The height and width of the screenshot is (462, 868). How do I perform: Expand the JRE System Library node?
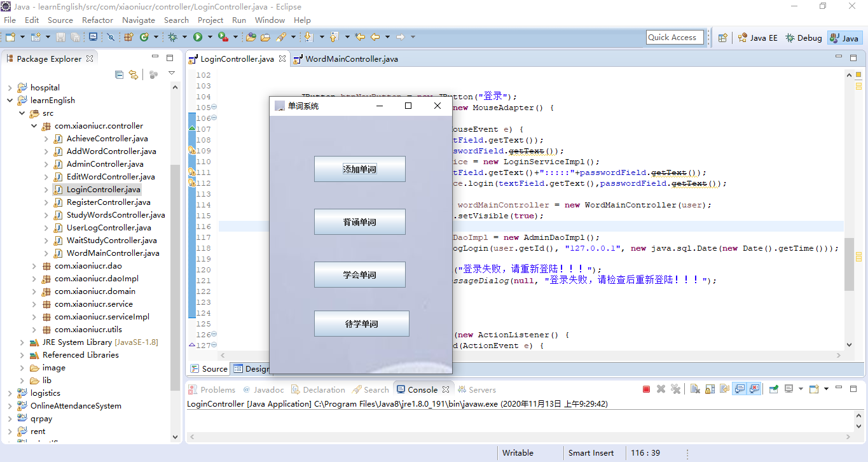coord(22,342)
